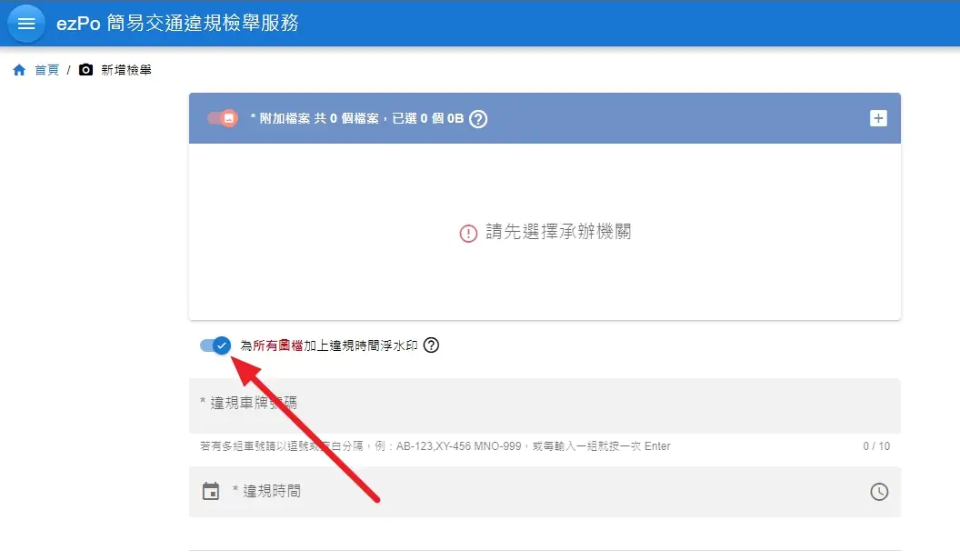The height and width of the screenshot is (560, 960).
Task: Click the plus icon to add files
Action: point(878,118)
